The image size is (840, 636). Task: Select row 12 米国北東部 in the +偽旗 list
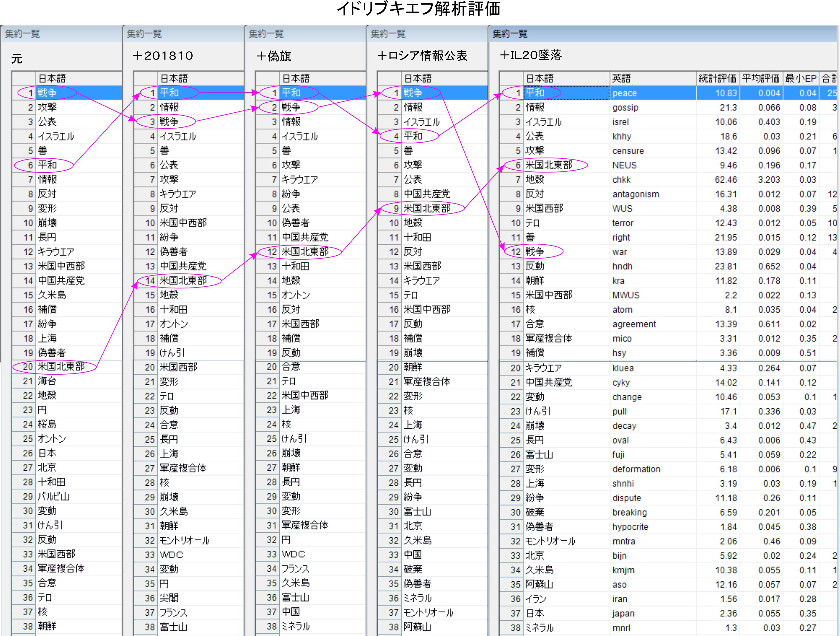click(x=305, y=252)
